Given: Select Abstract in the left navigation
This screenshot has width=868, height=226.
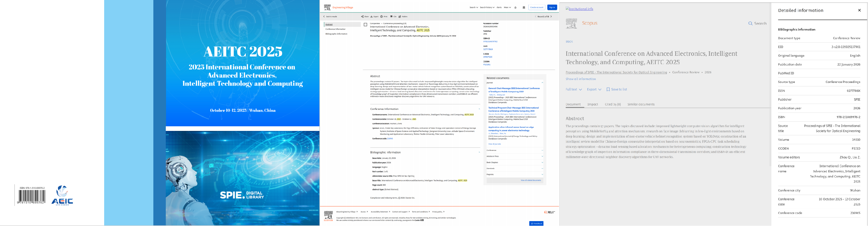Looking at the screenshot, I should click(342, 25).
